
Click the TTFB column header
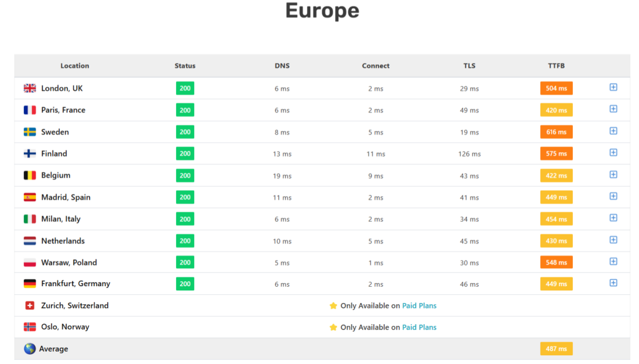pyautogui.click(x=556, y=65)
